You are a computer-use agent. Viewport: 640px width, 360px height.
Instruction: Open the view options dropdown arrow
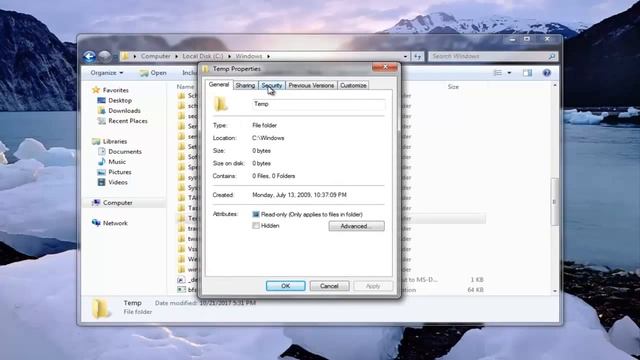coord(509,73)
